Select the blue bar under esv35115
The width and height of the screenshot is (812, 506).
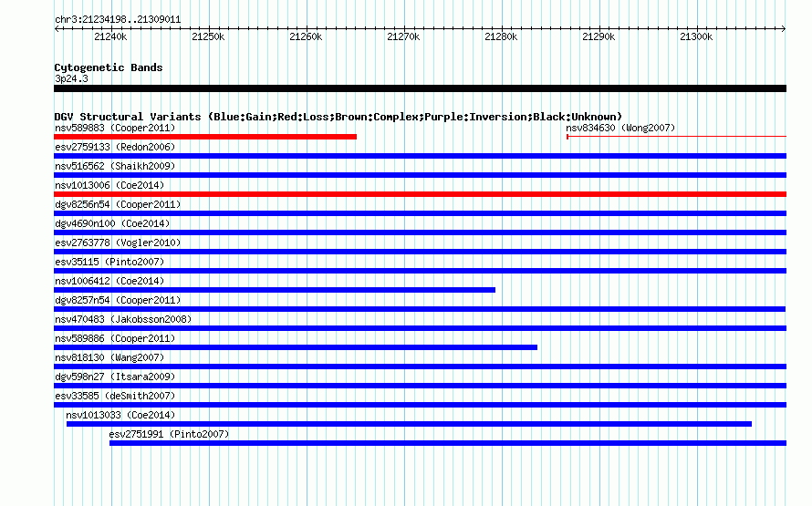(x=420, y=271)
